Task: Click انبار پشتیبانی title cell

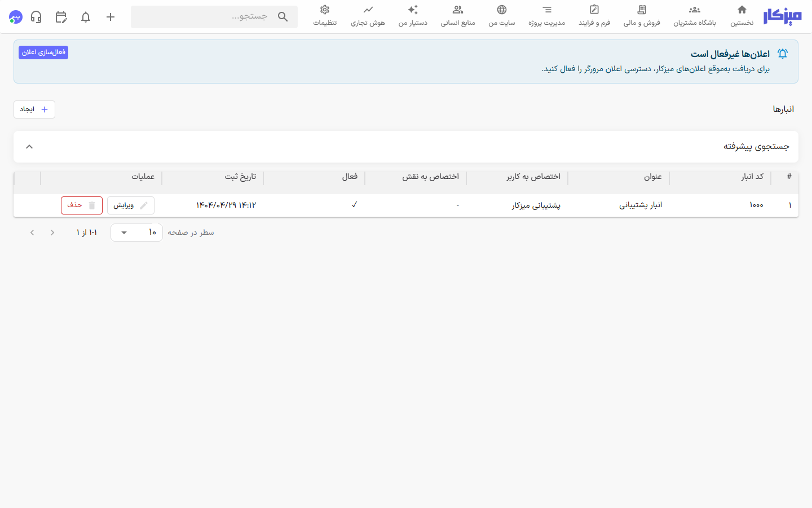Action: pos(641,205)
